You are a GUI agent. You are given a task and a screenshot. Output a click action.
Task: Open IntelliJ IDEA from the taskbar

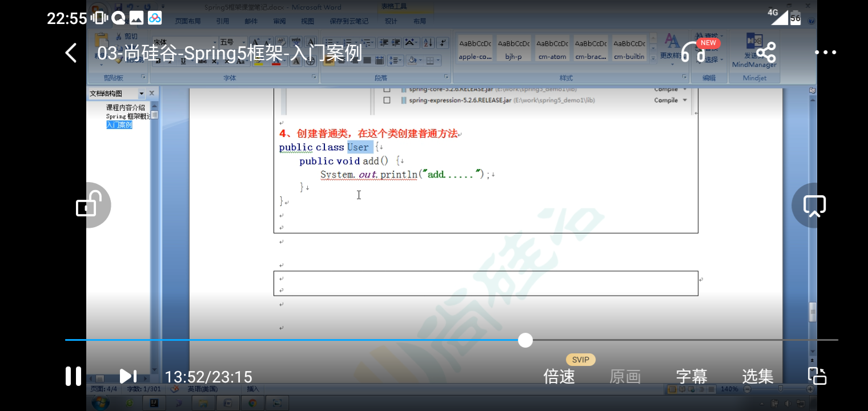click(154, 403)
